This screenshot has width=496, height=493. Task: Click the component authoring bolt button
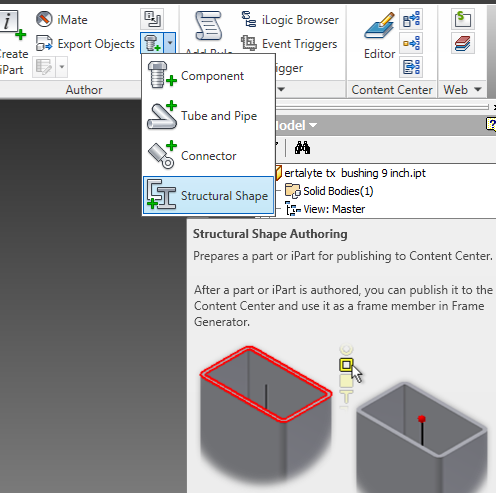152,43
